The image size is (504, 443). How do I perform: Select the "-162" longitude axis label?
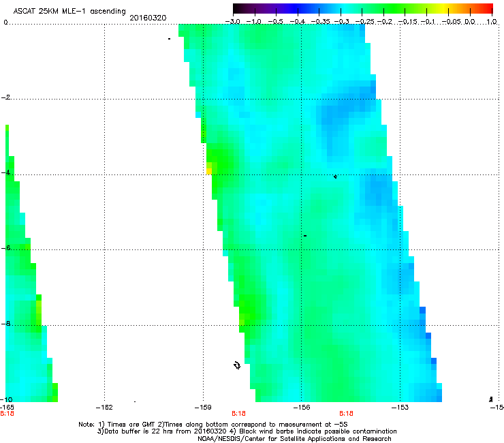point(104,408)
